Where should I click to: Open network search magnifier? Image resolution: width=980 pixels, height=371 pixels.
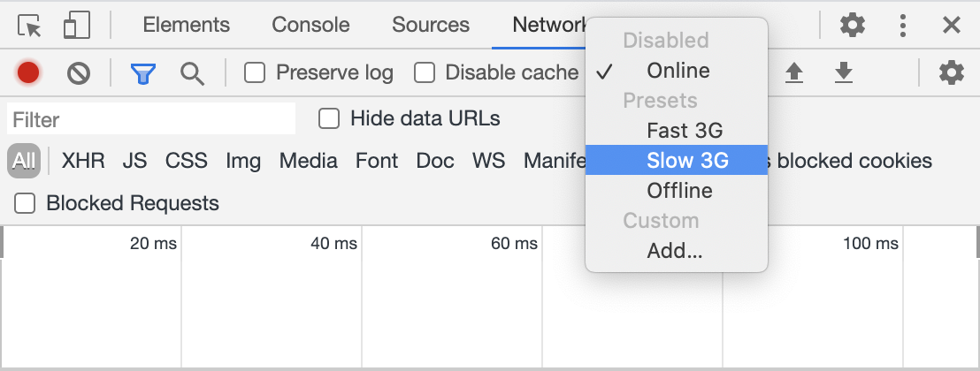(192, 72)
